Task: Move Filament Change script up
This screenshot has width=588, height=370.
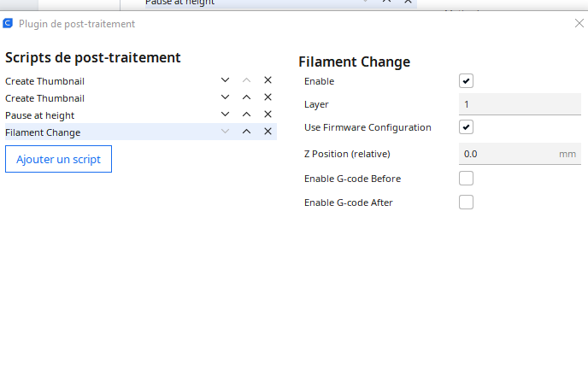Action: coord(246,132)
